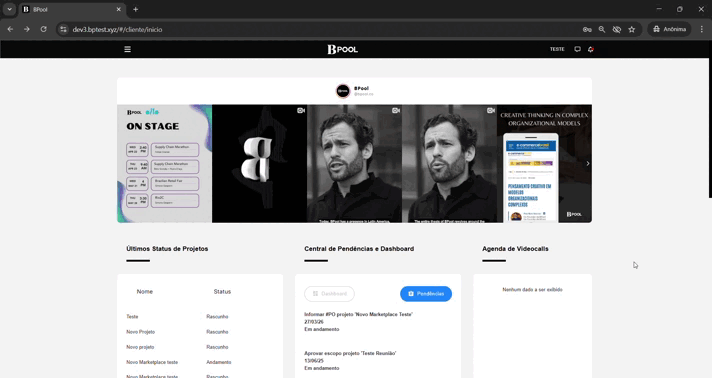Reload the page with the refresh icon
This screenshot has height=378, width=712.
coord(44,29)
